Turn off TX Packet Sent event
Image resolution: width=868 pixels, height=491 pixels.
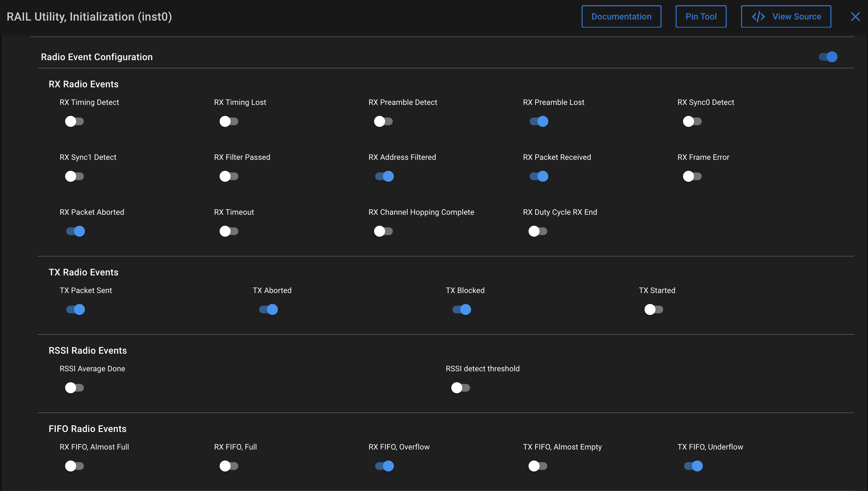coord(76,309)
